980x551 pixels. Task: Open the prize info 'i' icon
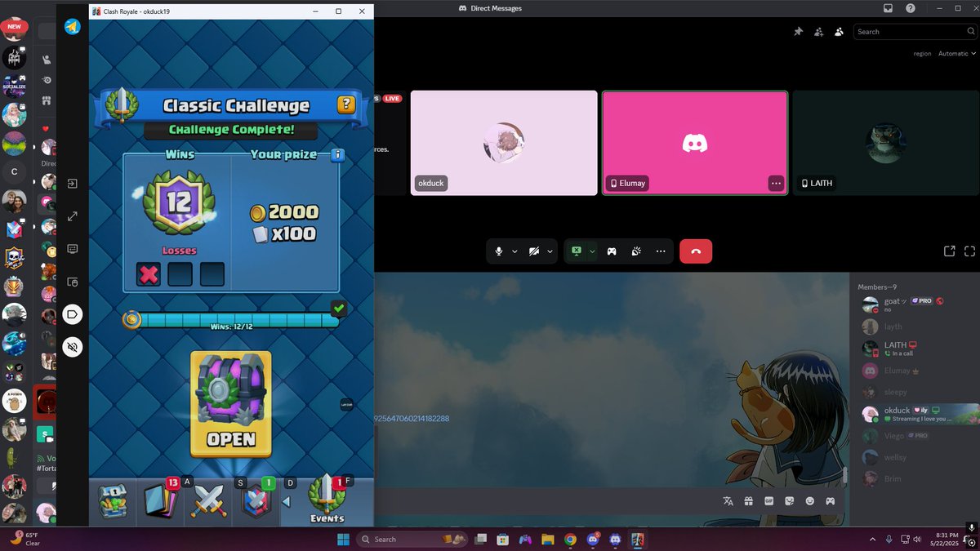tap(337, 154)
